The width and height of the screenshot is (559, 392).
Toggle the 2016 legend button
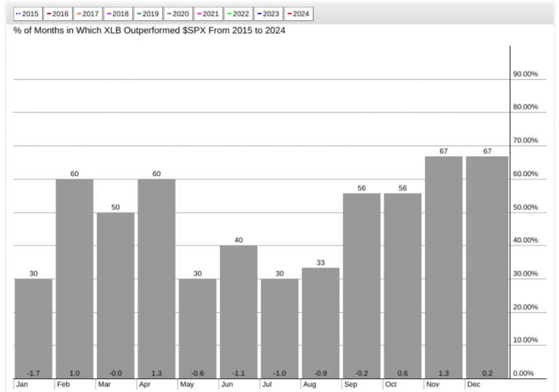point(58,14)
